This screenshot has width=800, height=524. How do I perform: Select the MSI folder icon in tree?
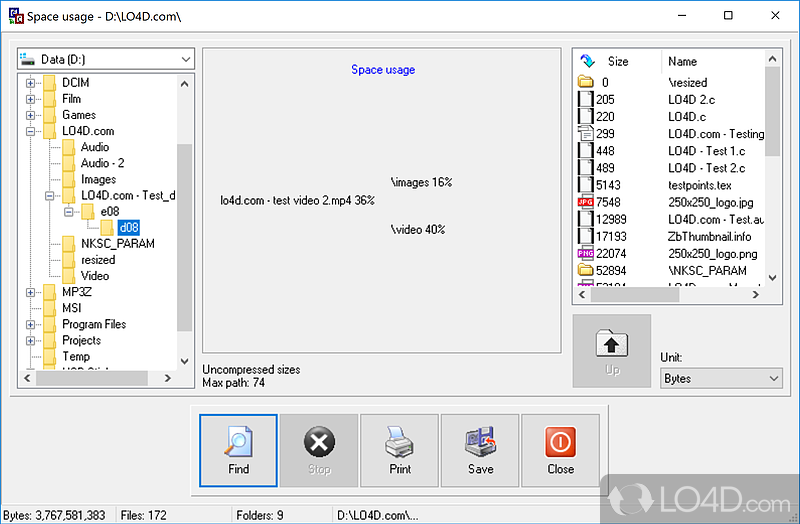pyautogui.click(x=49, y=308)
